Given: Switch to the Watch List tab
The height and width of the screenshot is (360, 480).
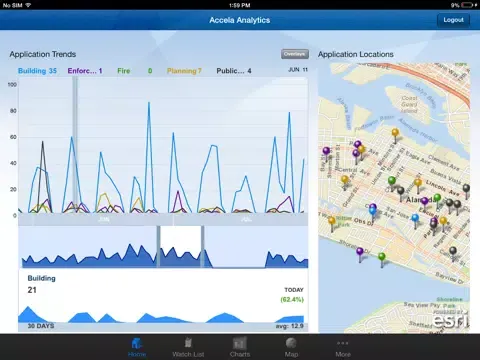Looking at the screenshot, I should [x=188, y=347].
